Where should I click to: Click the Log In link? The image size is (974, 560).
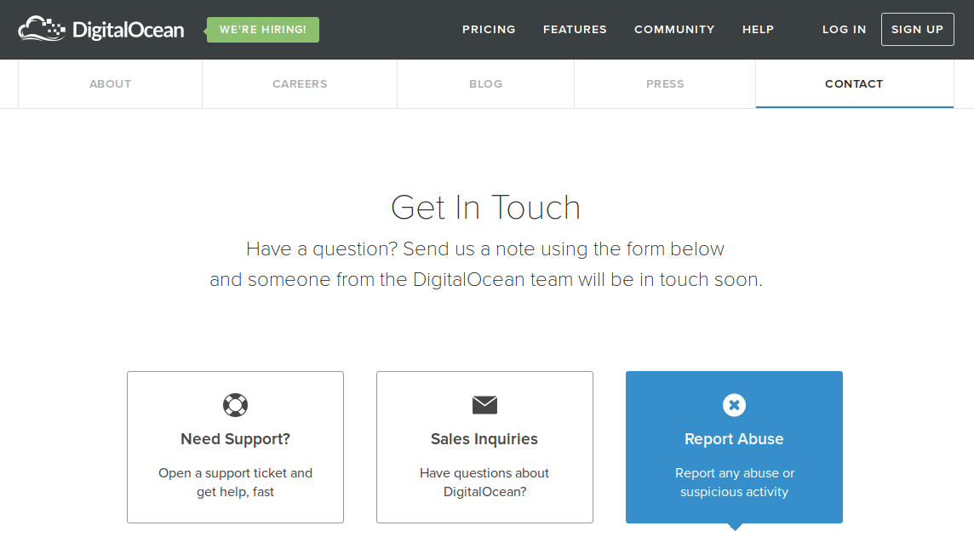click(844, 29)
